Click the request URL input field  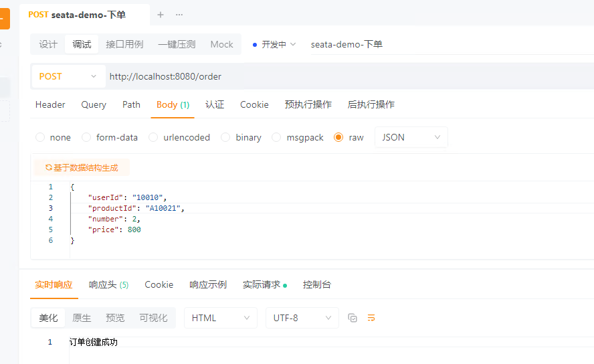coord(334,76)
